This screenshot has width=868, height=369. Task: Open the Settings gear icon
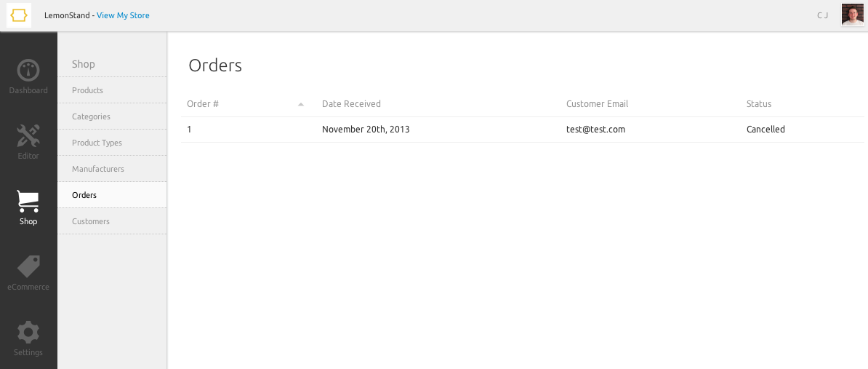point(28,332)
